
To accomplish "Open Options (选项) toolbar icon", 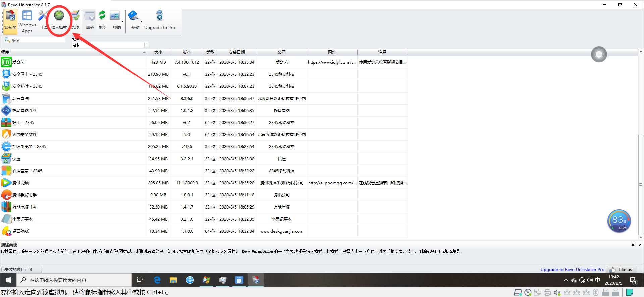I will [x=75, y=20].
